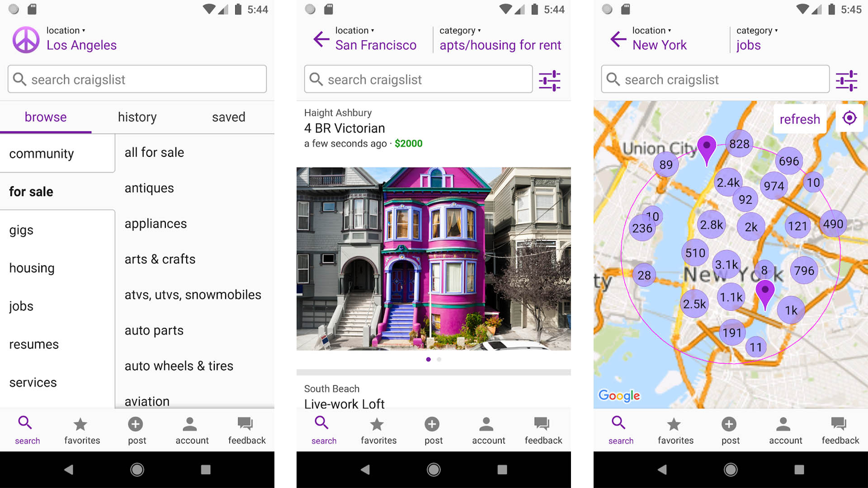Toggle for sale category listing

[32, 191]
